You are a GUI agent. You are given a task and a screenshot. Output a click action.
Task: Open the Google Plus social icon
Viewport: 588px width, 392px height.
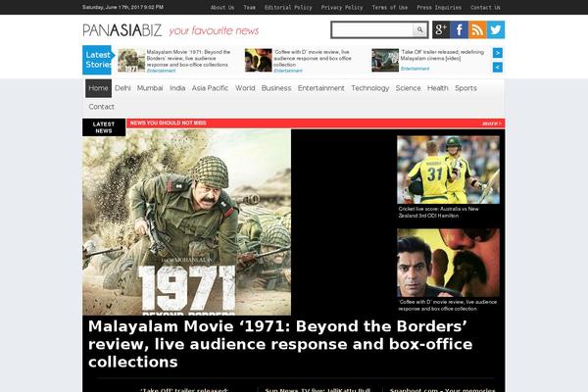tap(441, 29)
